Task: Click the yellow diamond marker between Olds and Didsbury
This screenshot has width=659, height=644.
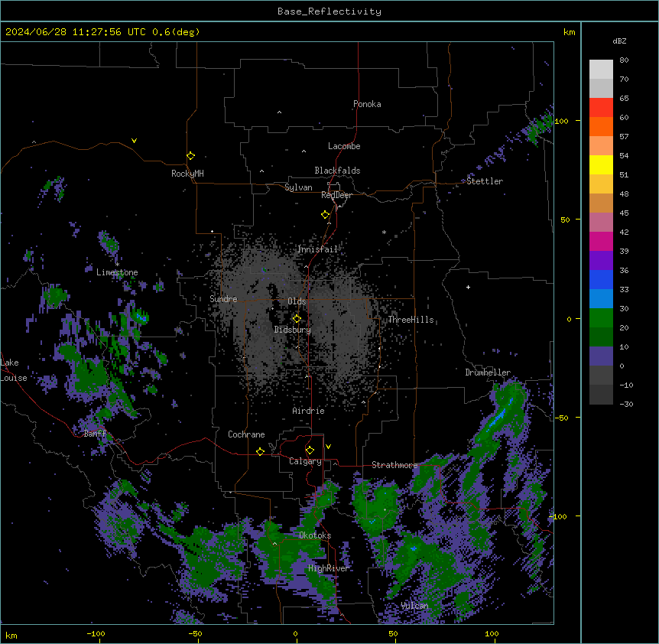Action: [297, 319]
